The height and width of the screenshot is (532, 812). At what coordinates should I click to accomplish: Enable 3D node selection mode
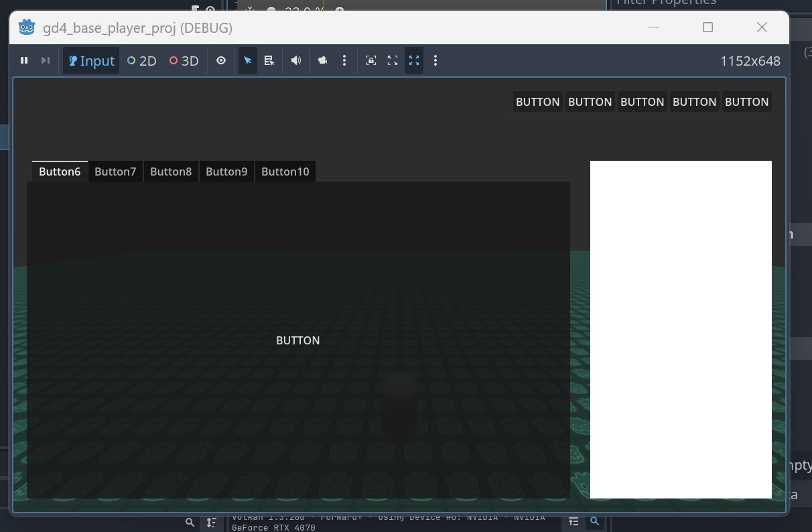(184, 60)
